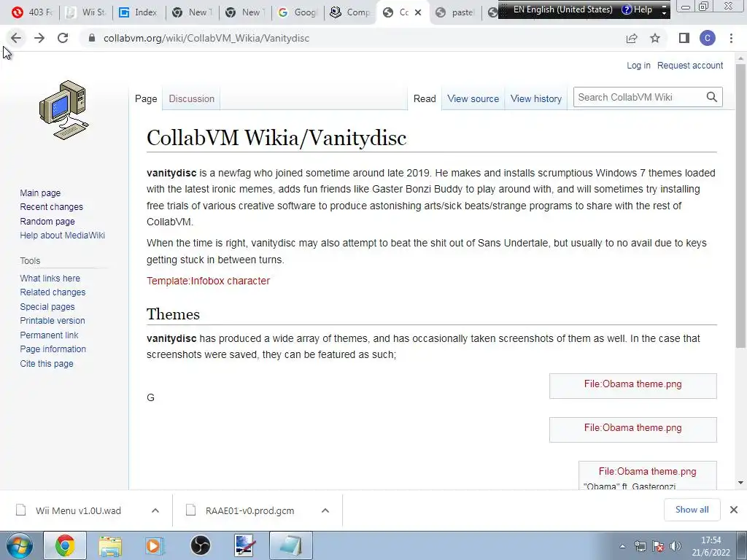Open OBS Studio from the taskbar

click(200, 545)
